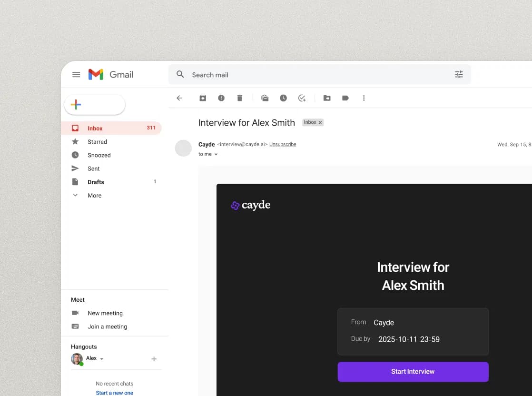Go back to the inbox list

pos(179,98)
